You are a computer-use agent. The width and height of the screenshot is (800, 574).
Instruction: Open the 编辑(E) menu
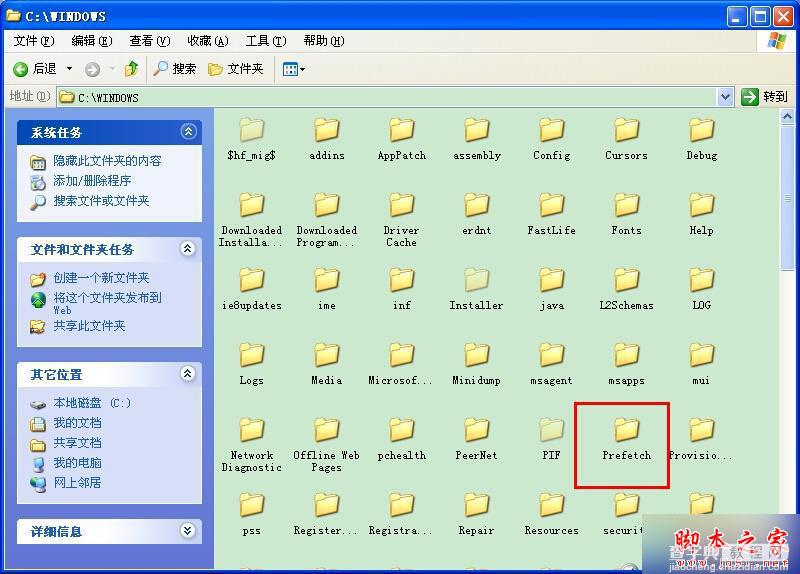coord(92,41)
